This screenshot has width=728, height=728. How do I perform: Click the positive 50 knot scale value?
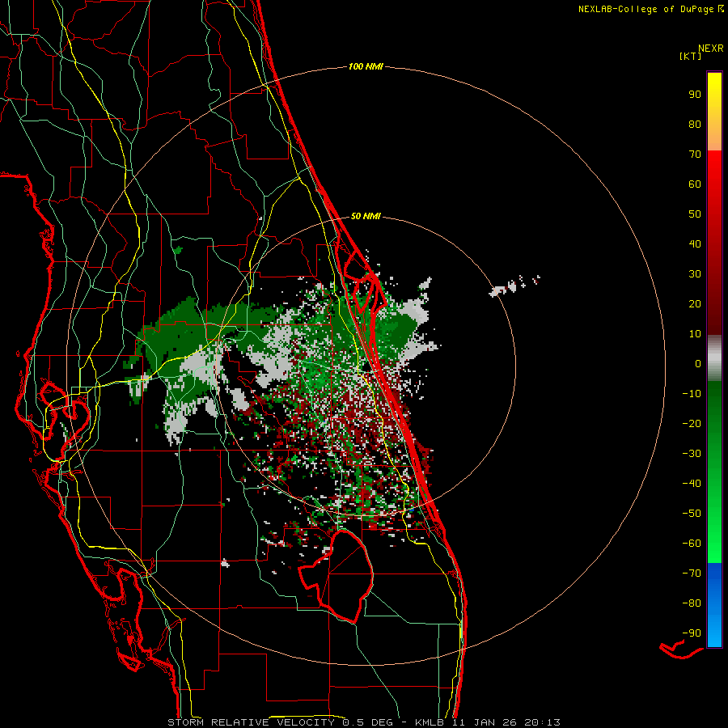[x=695, y=214]
